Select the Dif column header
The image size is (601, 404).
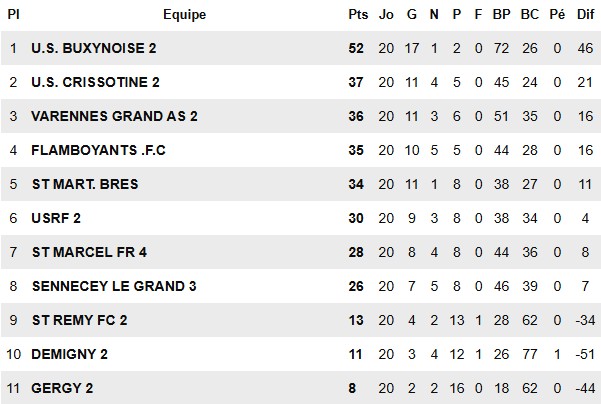[x=585, y=15]
